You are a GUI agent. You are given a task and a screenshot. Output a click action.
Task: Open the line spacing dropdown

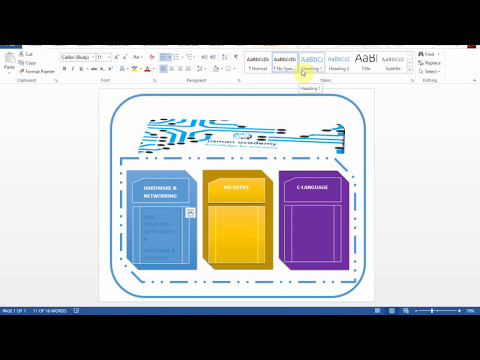tap(201, 69)
